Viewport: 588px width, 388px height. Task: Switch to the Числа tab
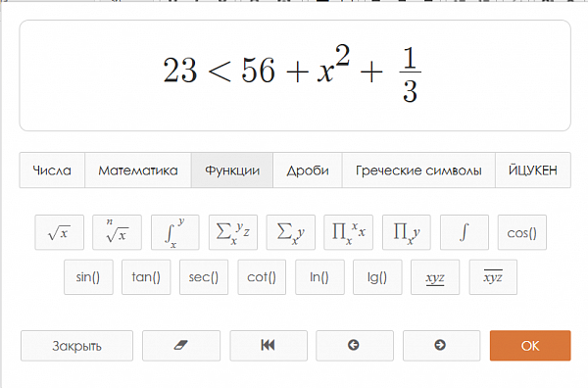[52, 170]
